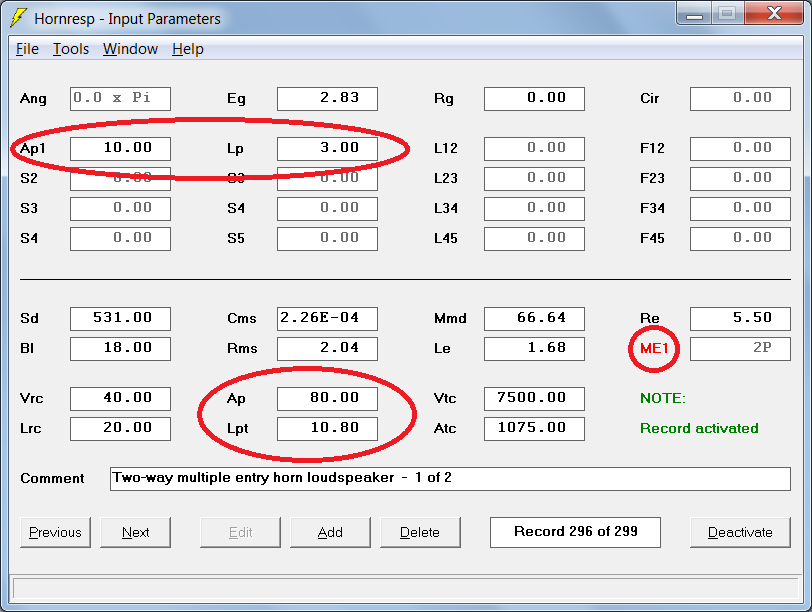
Task: Click the F23 input field
Action: point(741,179)
